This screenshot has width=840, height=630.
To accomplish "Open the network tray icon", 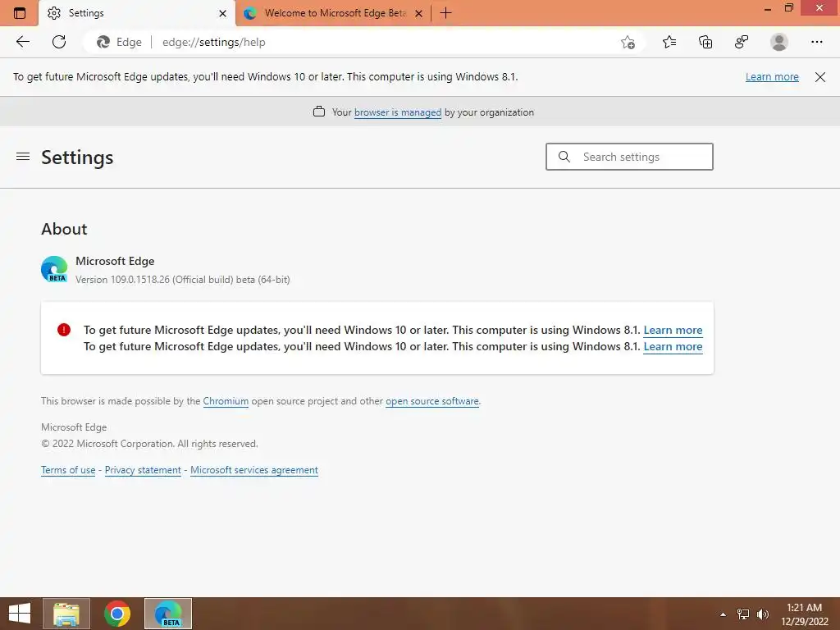I will click(743, 614).
